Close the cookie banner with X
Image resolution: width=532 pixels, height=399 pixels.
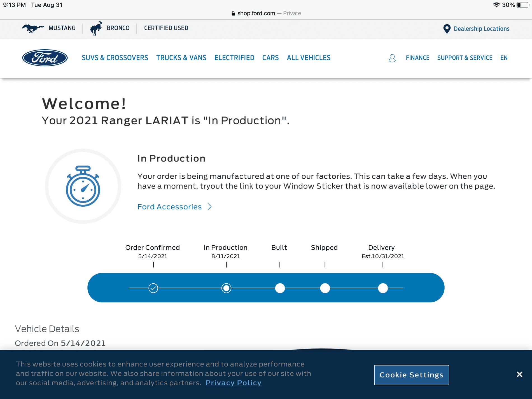[519, 374]
